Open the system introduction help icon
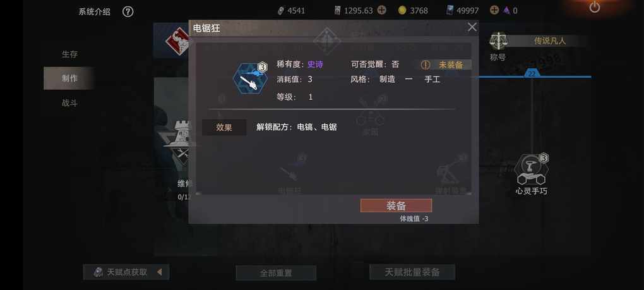 128,12
